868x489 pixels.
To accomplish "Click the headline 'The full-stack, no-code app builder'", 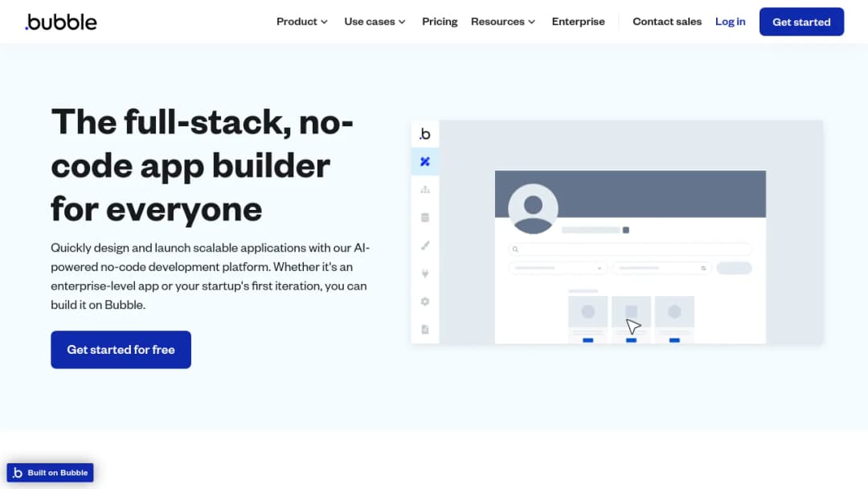I will [x=203, y=165].
